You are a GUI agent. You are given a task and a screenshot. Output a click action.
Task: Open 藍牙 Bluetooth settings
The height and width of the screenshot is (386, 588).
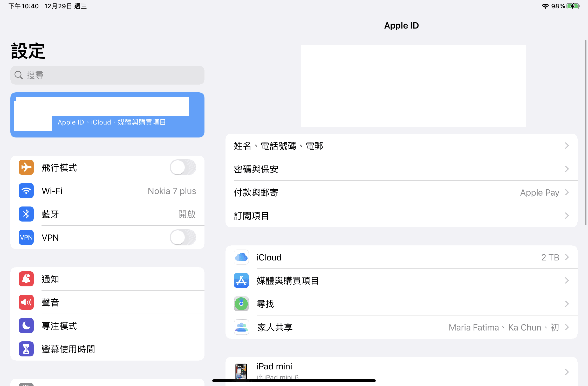pos(107,214)
